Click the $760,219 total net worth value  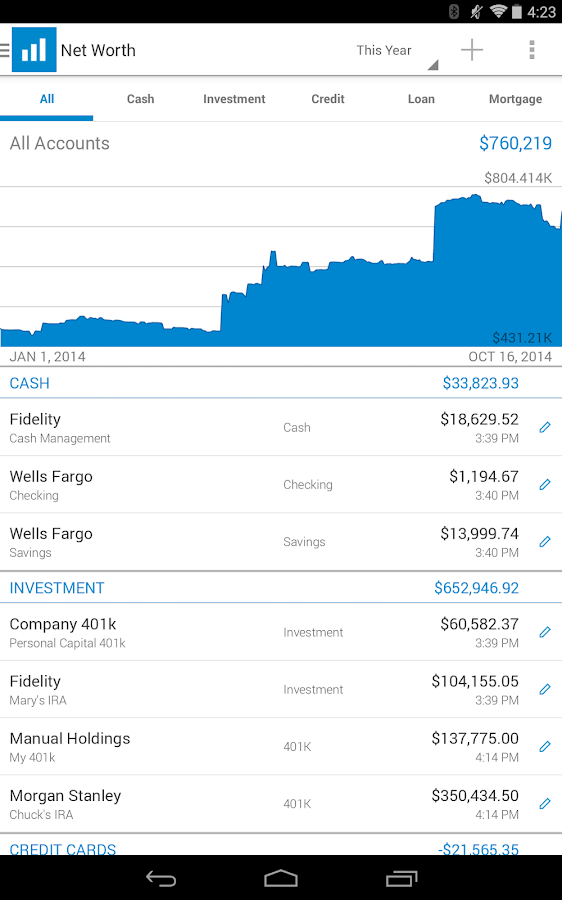[516, 143]
